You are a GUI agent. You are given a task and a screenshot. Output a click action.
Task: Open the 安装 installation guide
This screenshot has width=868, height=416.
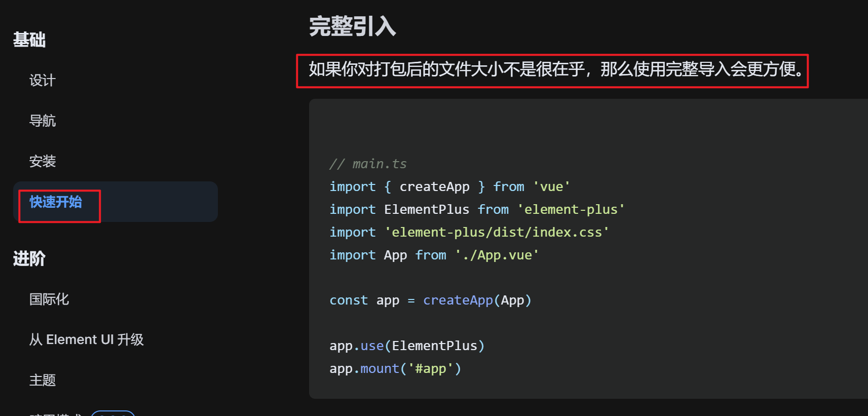coord(43,161)
